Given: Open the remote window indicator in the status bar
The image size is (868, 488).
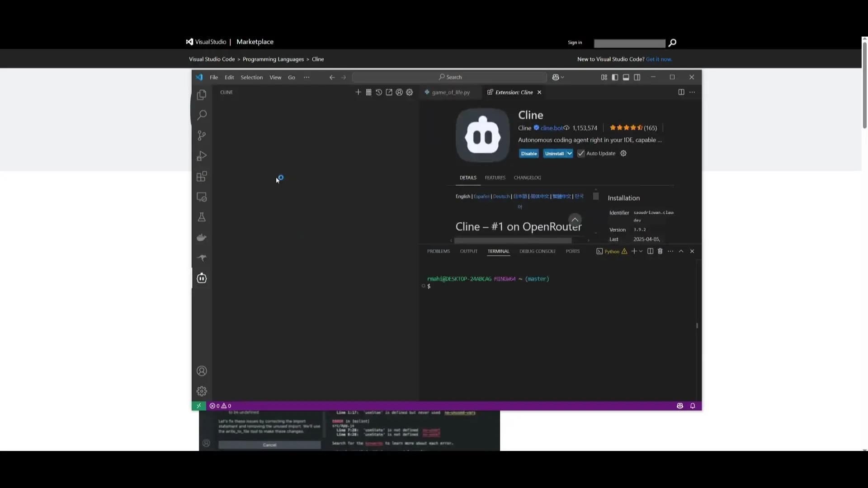Looking at the screenshot, I should [198, 406].
